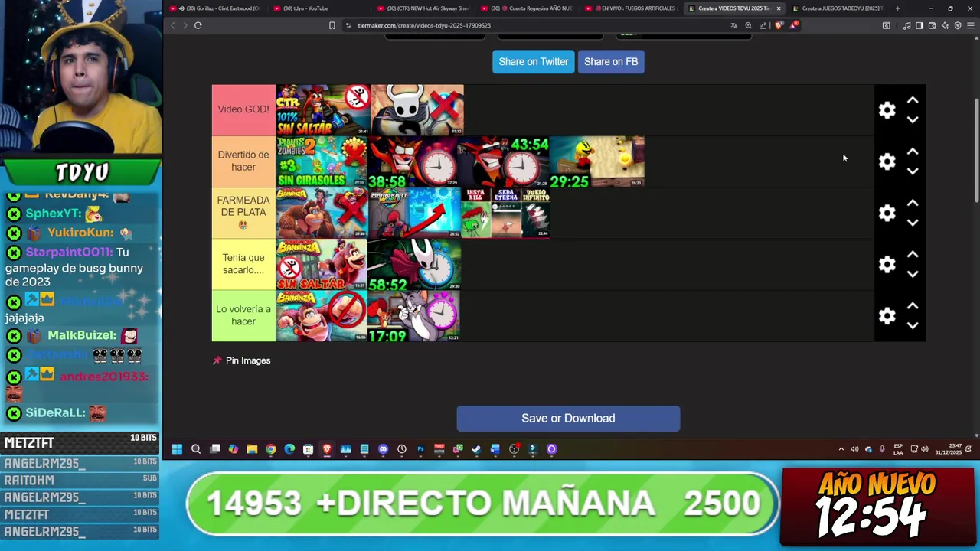Image resolution: width=980 pixels, height=551 pixels.
Task: Move Divertido de hacer row down
Action: point(913,171)
